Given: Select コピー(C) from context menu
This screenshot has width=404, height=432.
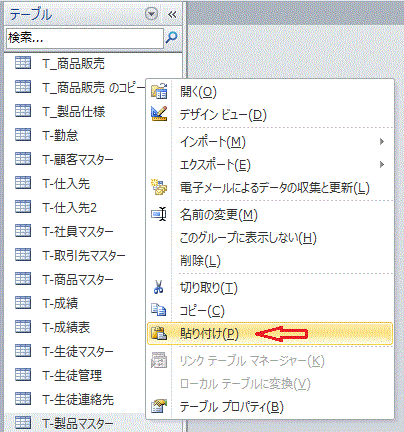Looking at the screenshot, I should pos(270,310).
